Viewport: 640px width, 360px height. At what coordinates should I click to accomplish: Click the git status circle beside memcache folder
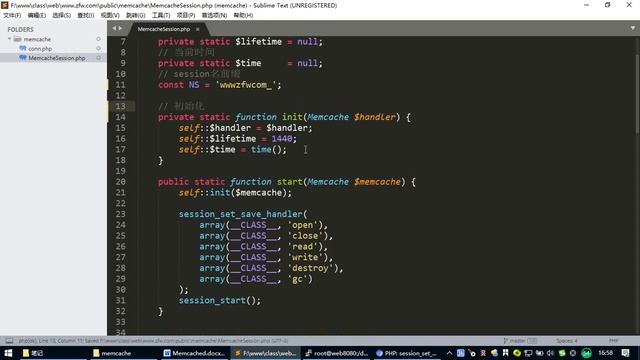[98, 39]
